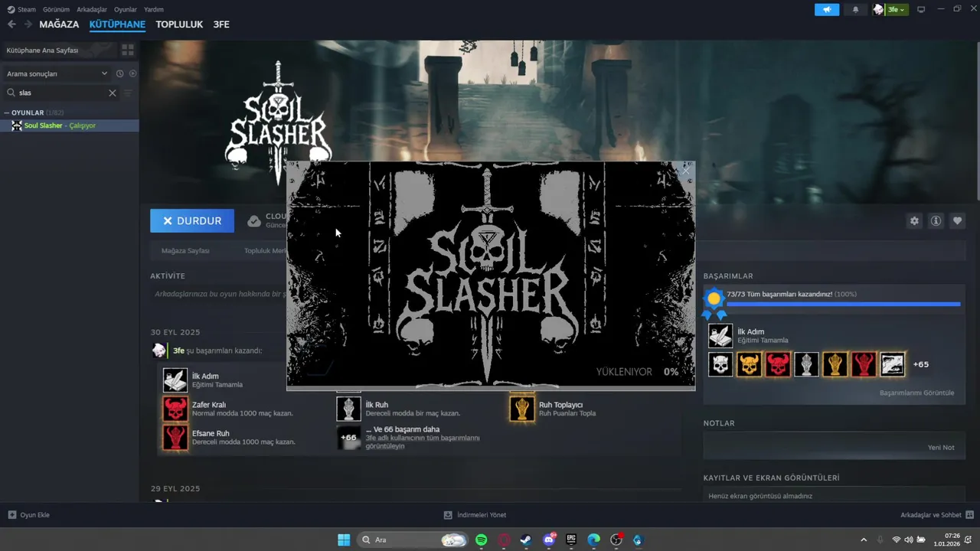Show hidden system tray icons
Viewport: 980px width, 551px height.
pos(864,540)
